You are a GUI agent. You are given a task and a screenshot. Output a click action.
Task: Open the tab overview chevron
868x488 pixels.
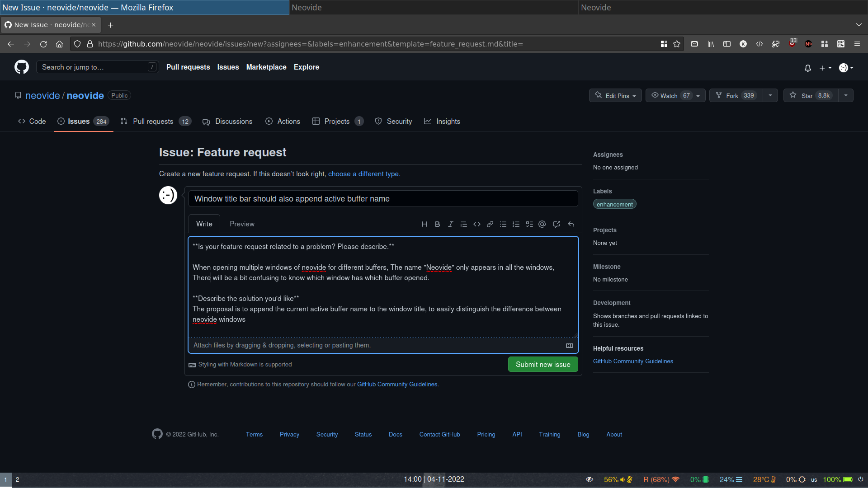click(x=859, y=25)
